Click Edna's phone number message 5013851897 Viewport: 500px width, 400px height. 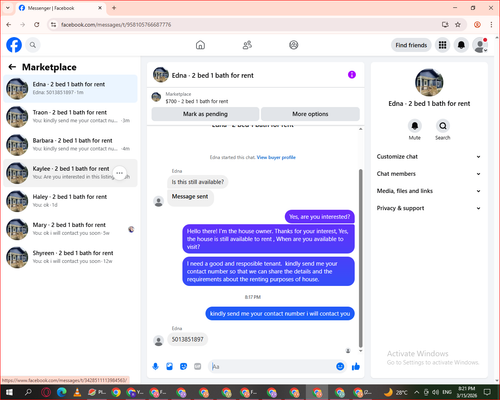click(187, 339)
